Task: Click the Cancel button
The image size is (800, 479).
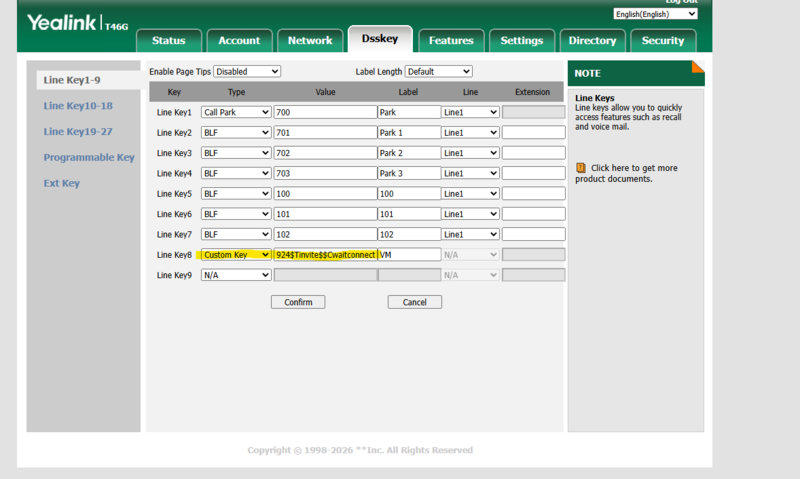Action: point(414,302)
